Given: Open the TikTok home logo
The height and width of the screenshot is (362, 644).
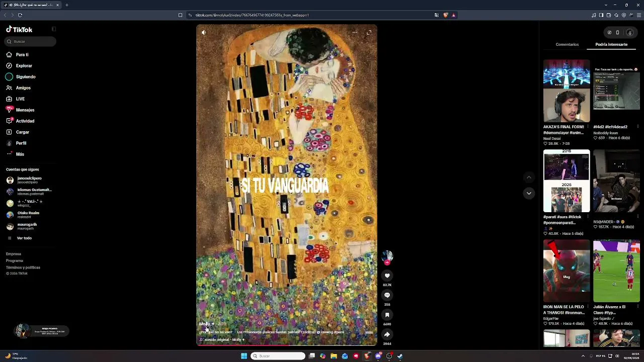Looking at the screenshot, I should pyautogui.click(x=19, y=30).
